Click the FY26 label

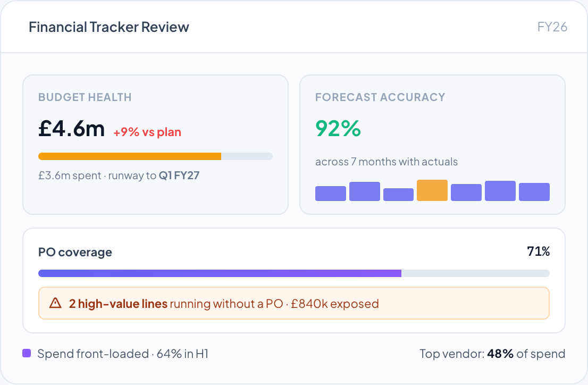click(x=552, y=27)
